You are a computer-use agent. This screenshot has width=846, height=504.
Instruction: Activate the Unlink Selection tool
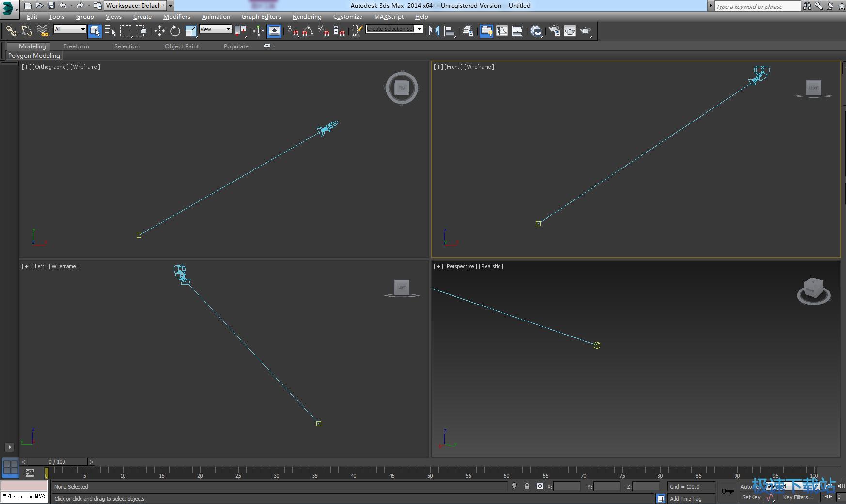27,31
